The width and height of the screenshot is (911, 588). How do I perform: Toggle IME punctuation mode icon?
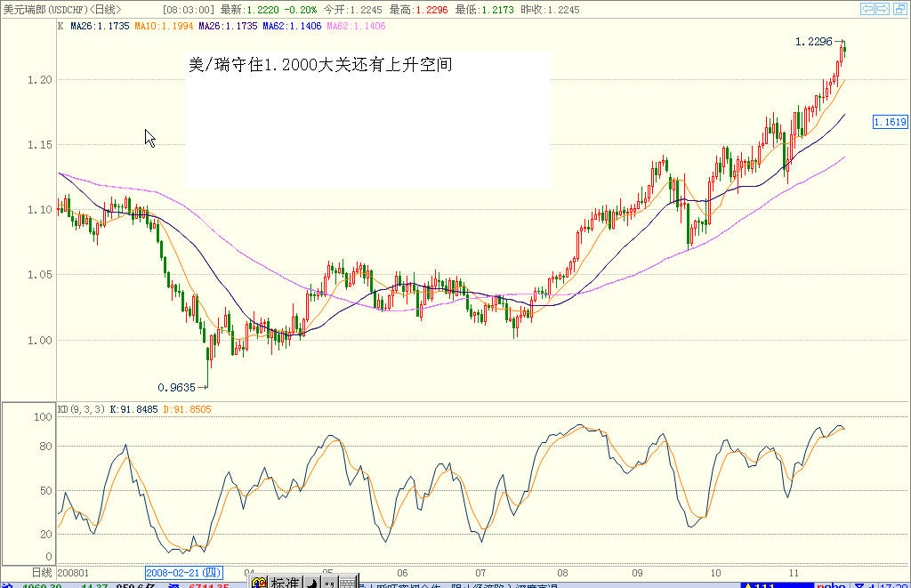(x=329, y=583)
